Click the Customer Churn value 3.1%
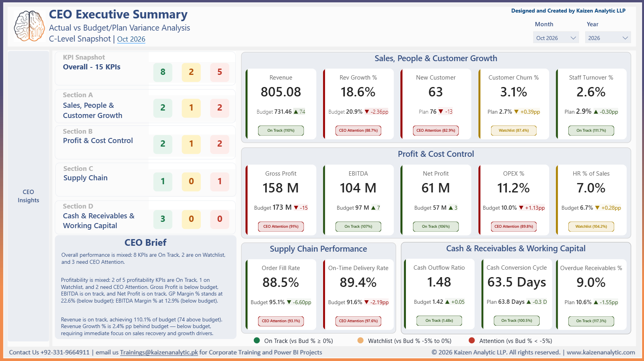This screenshot has height=361, width=644. pyautogui.click(x=514, y=92)
